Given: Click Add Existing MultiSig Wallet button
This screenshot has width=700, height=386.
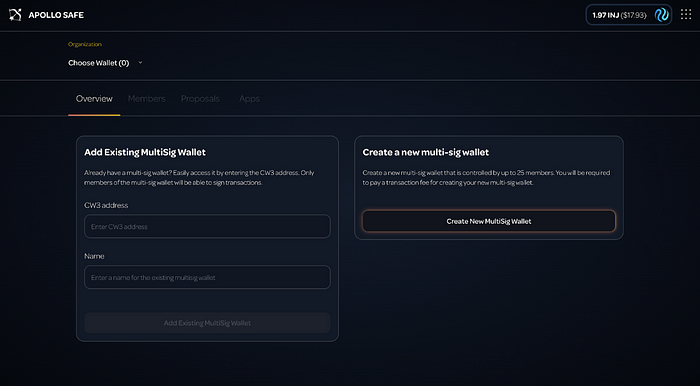Looking at the screenshot, I should tap(207, 323).
